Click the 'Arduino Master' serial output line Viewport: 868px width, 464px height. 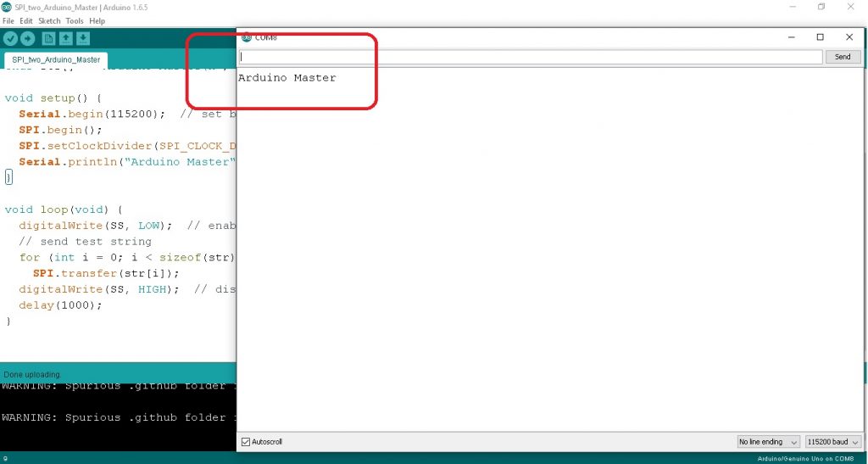(x=287, y=78)
